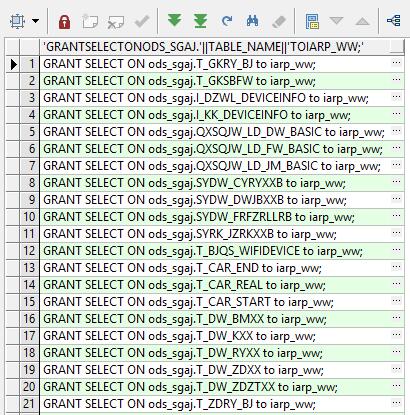This screenshot has height=415, width=410.
Task: Select row header number 12
Action: [30, 251]
